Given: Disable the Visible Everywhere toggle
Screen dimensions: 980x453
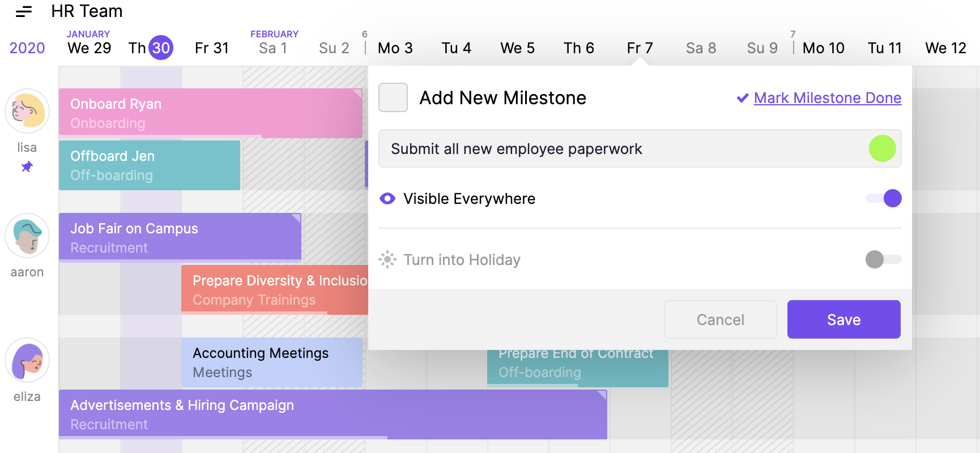Looking at the screenshot, I should 883,198.
